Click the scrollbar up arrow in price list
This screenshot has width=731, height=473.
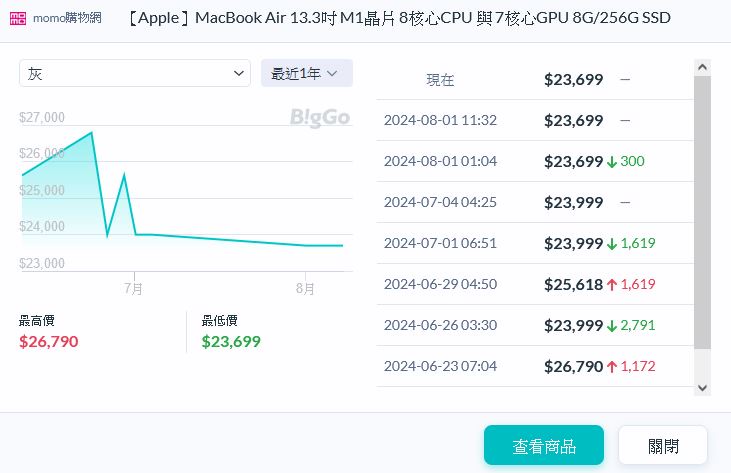click(702, 67)
